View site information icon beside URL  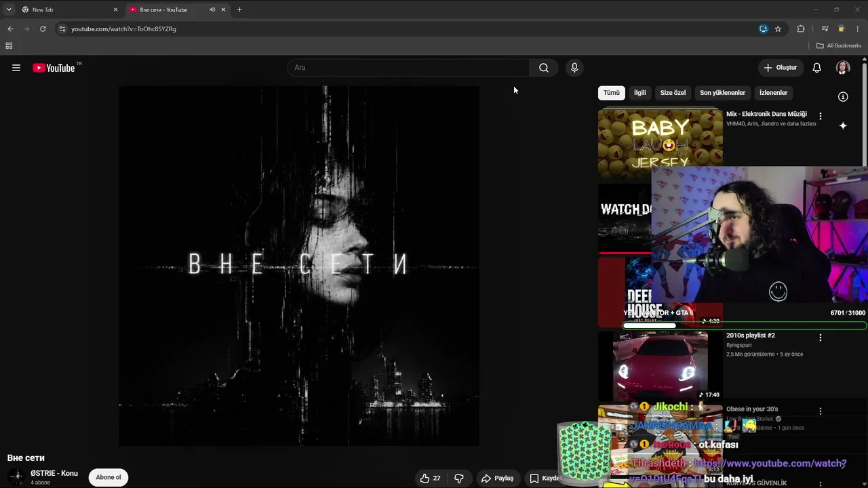coord(62,29)
